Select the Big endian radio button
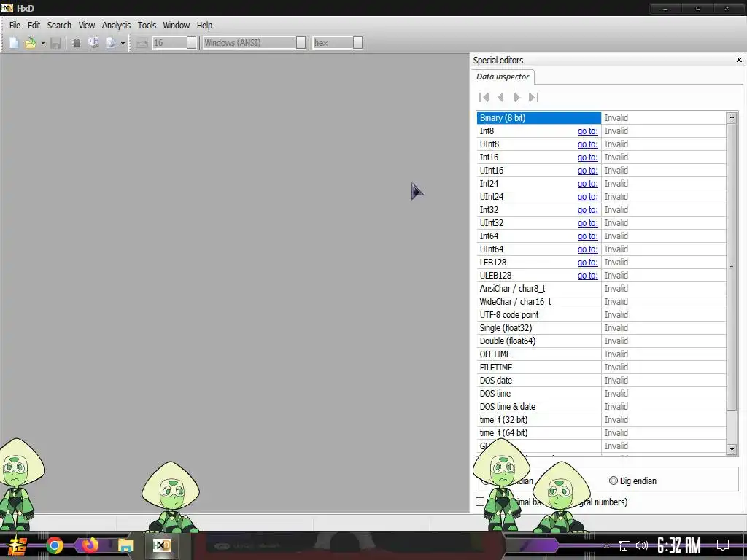The width and height of the screenshot is (747, 560). (x=613, y=481)
